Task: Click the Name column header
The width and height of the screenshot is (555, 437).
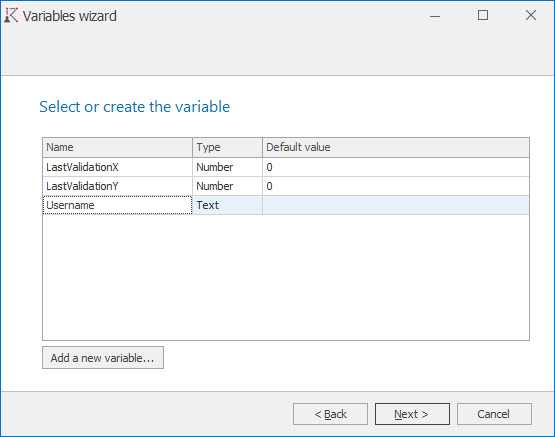Action: tap(118, 147)
